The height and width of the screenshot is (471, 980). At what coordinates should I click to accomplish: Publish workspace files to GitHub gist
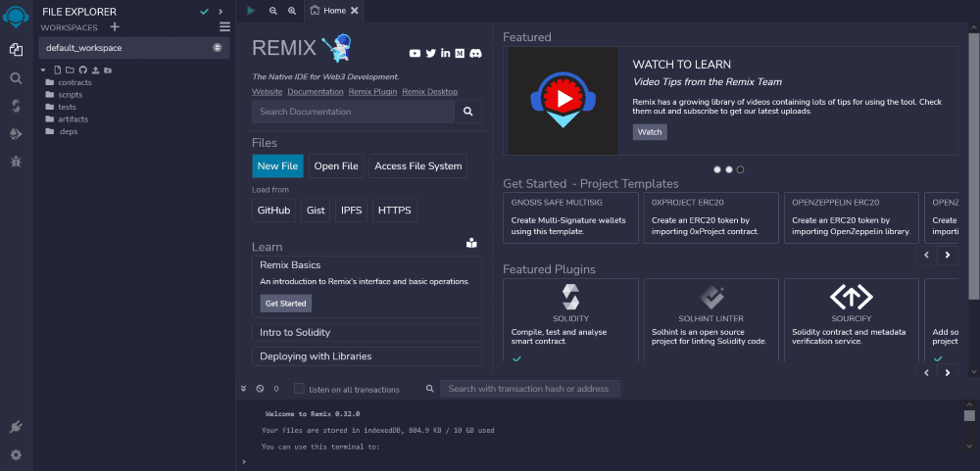pos(82,70)
